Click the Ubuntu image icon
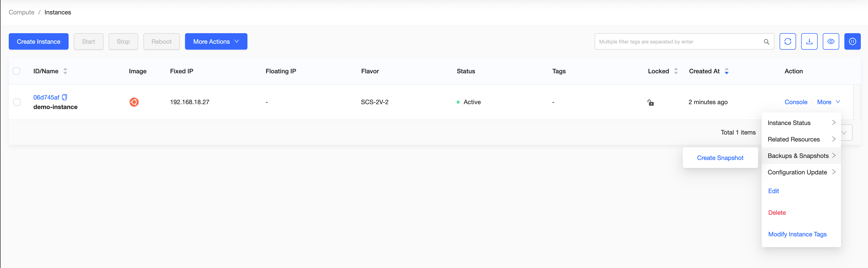The height and width of the screenshot is (268, 868). tap(134, 102)
